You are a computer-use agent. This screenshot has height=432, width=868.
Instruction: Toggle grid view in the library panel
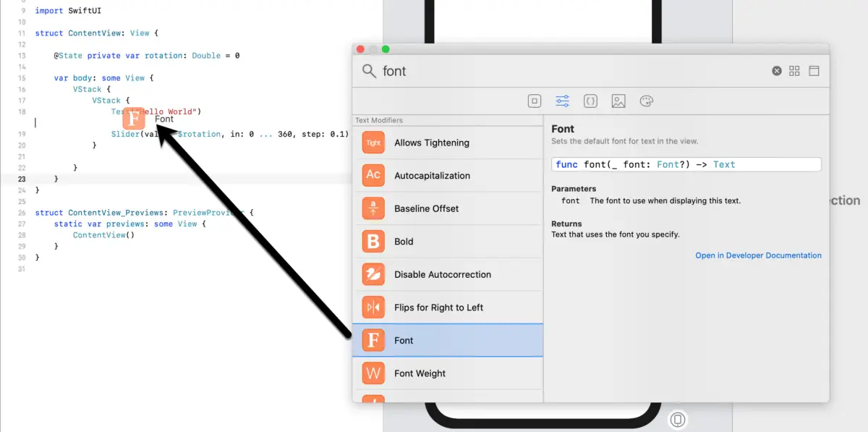click(x=794, y=70)
